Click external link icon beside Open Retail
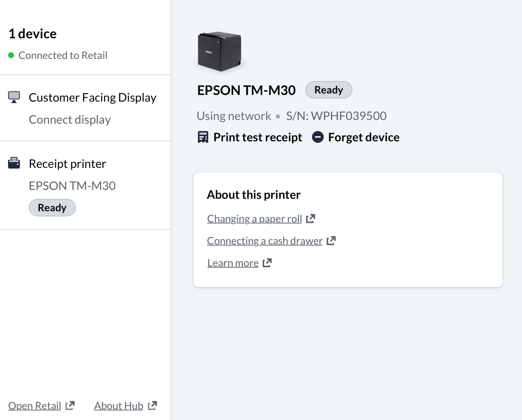522x420 pixels. [x=70, y=406]
